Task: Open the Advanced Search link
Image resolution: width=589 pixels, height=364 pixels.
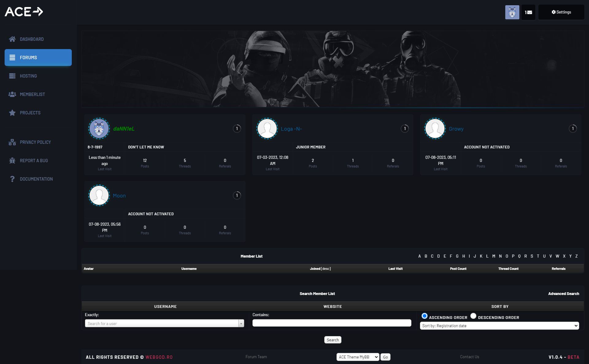Action: [x=564, y=294]
